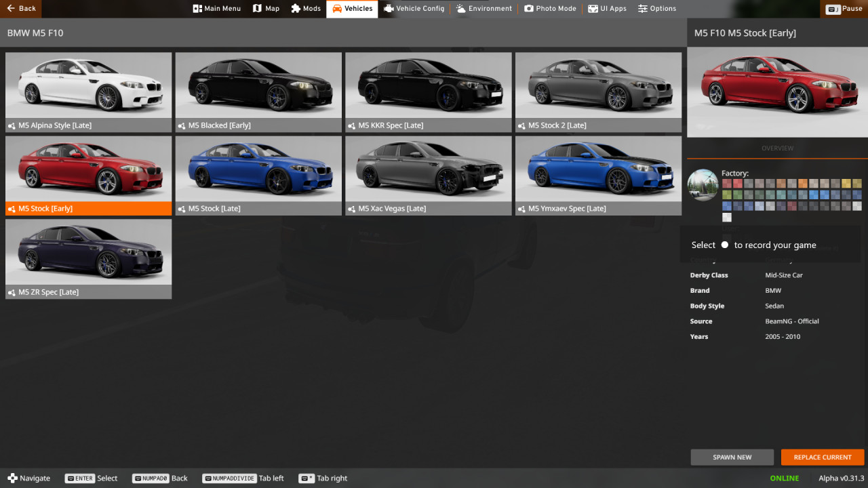Click the 'Mid-Size Car' Derby Class value
Viewport: 868px width, 488px height.
784,275
